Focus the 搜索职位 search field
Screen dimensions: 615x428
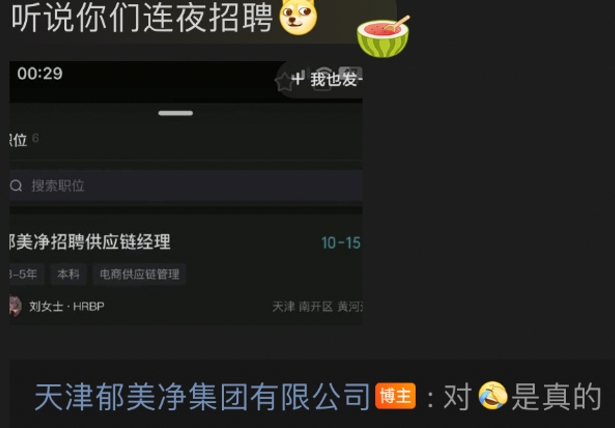[186, 186]
